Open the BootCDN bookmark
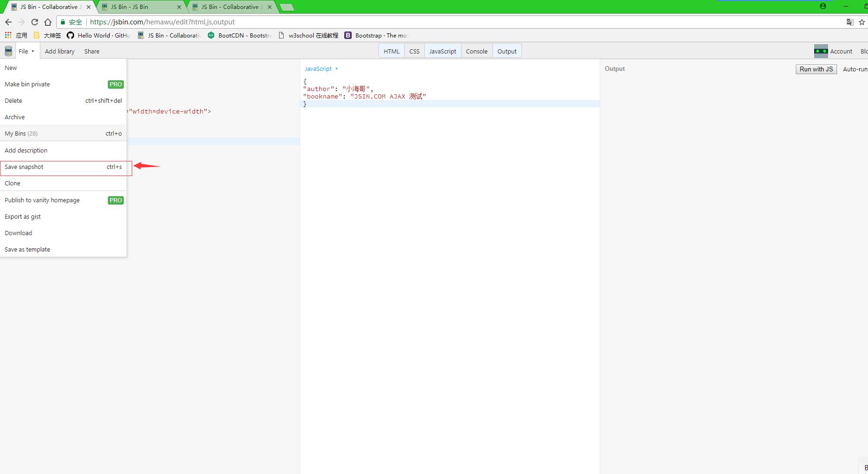 (x=239, y=35)
